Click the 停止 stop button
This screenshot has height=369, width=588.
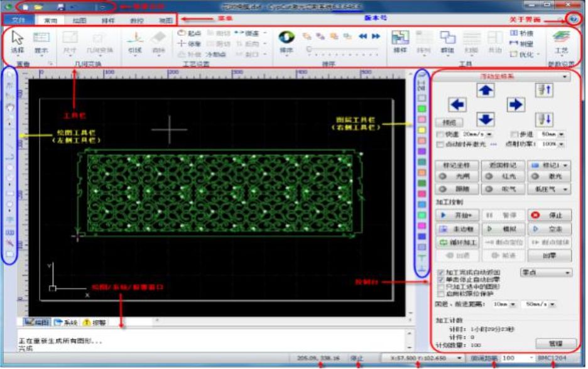(x=550, y=215)
